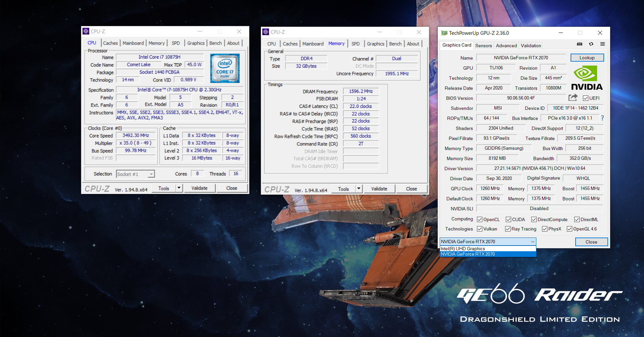This screenshot has width=644, height=337.
Task: Open Tools dropdown arrow in Memory window
Action: coord(359,189)
